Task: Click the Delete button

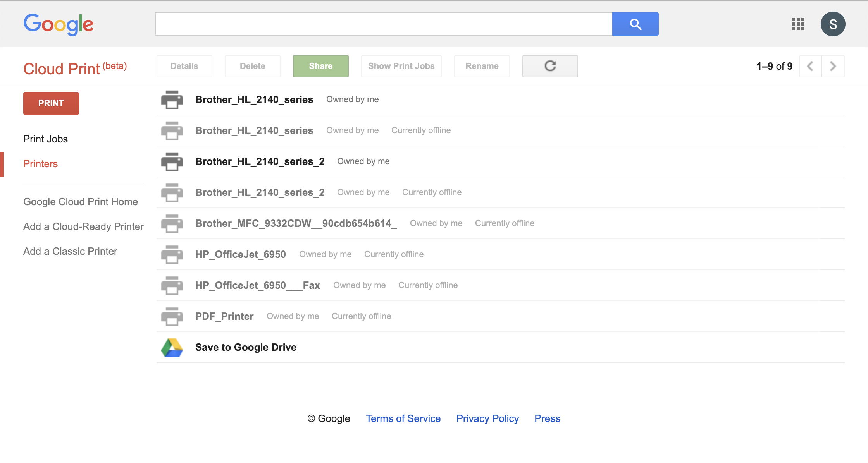Action: pos(253,66)
